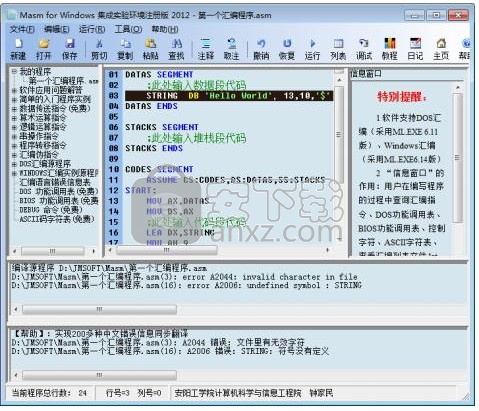The width and height of the screenshot is (479, 411).
Task: Click the info window vertical scrollbar thumb
Action: pyautogui.click(x=457, y=158)
